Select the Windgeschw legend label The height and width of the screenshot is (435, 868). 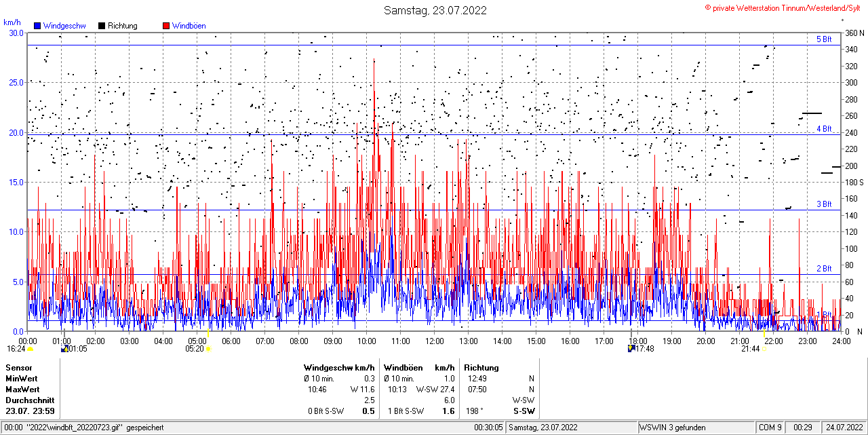point(64,26)
